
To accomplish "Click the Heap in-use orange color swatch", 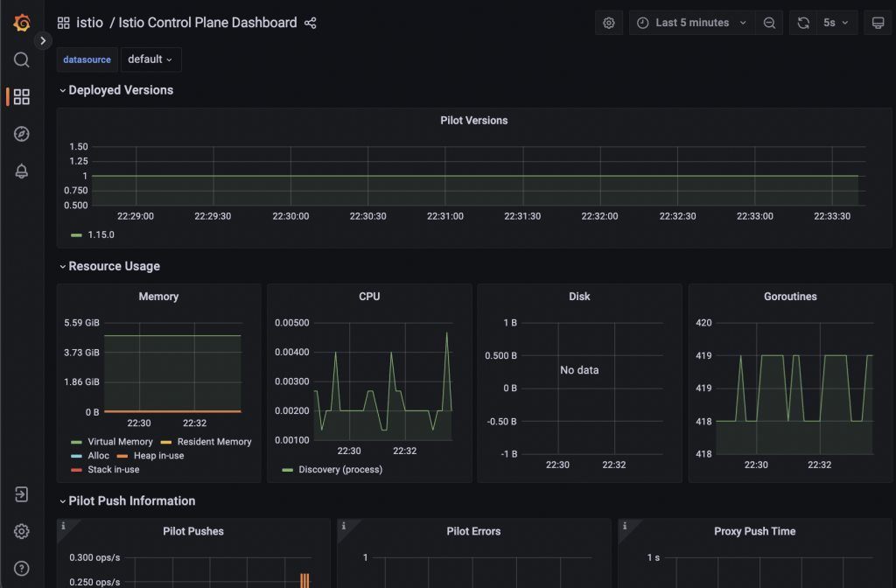I will coord(122,456).
